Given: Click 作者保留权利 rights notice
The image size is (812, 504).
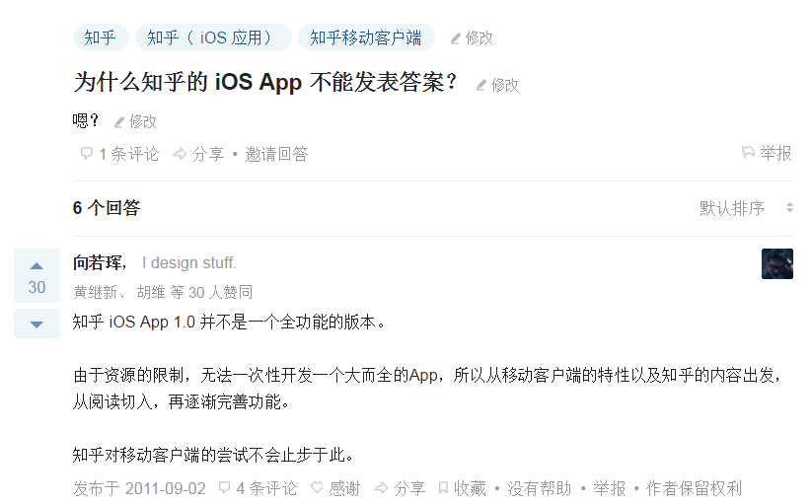Looking at the screenshot, I should pyautogui.click(x=694, y=488).
